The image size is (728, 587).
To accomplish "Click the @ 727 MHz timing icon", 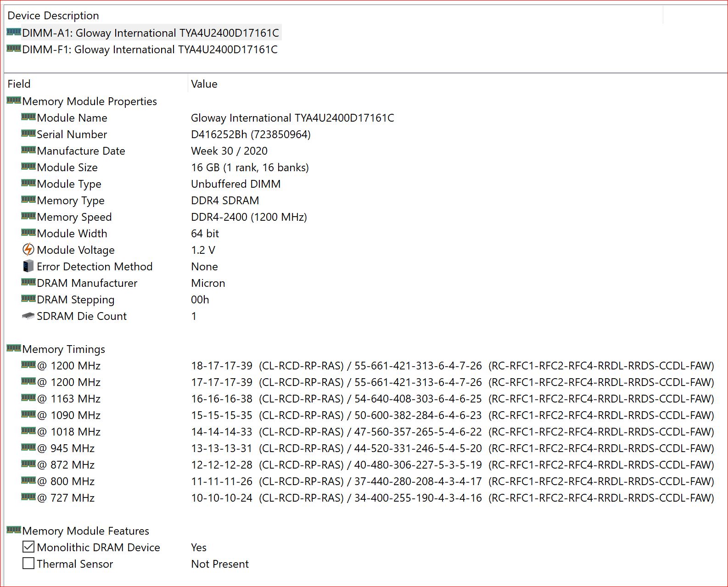I will 28,497.
